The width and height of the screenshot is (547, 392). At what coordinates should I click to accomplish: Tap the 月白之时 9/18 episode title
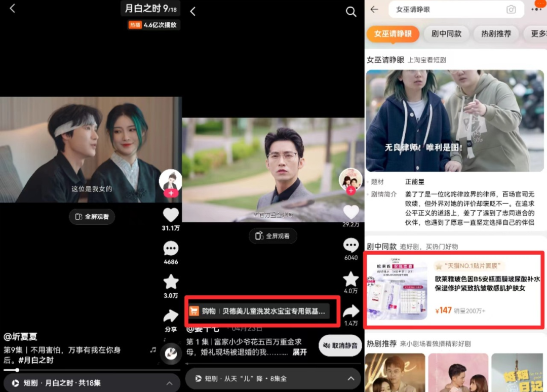click(151, 9)
